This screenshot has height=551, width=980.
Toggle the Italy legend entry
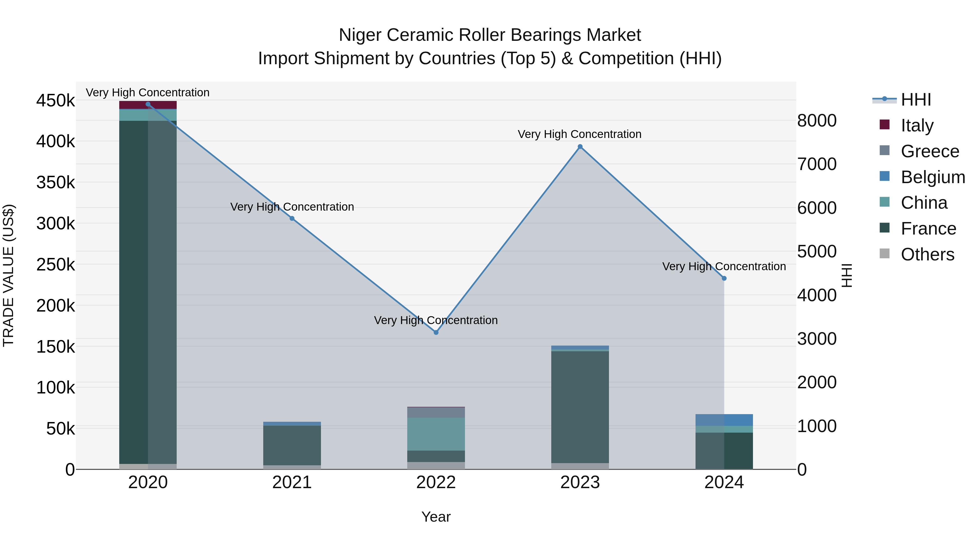click(x=906, y=125)
